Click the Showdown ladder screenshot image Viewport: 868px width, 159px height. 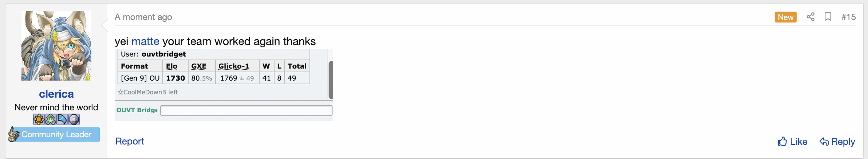[x=224, y=85]
